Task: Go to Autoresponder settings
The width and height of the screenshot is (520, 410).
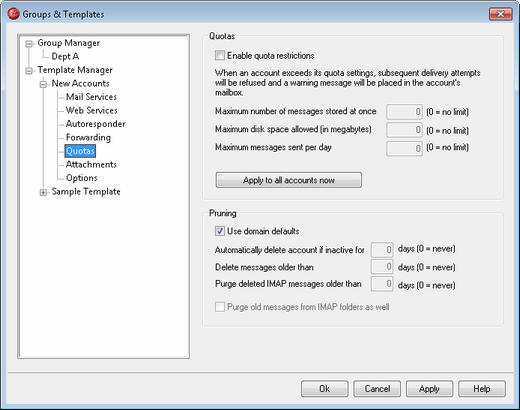Action: tap(95, 124)
